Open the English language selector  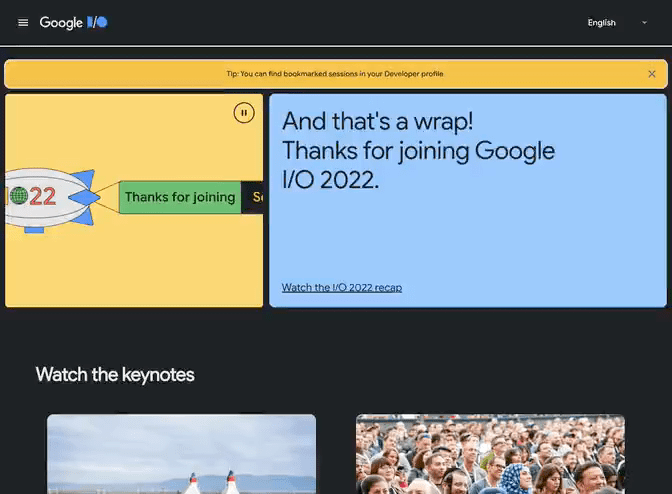(x=602, y=23)
